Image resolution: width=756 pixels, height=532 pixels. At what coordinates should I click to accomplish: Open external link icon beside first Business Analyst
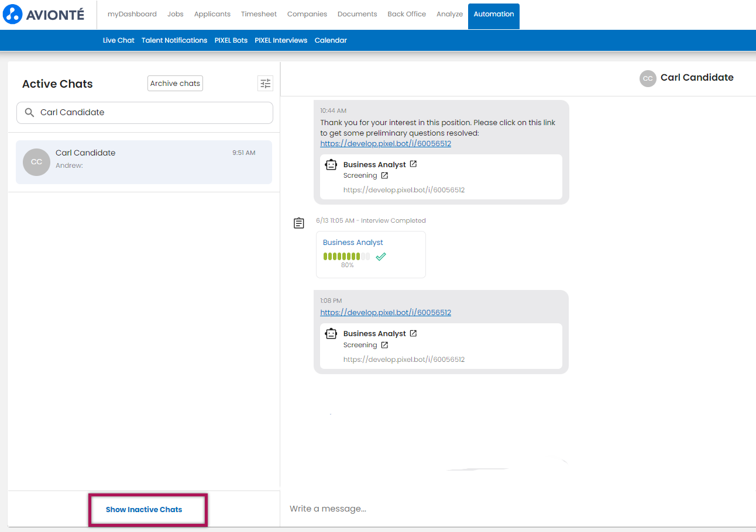click(413, 164)
